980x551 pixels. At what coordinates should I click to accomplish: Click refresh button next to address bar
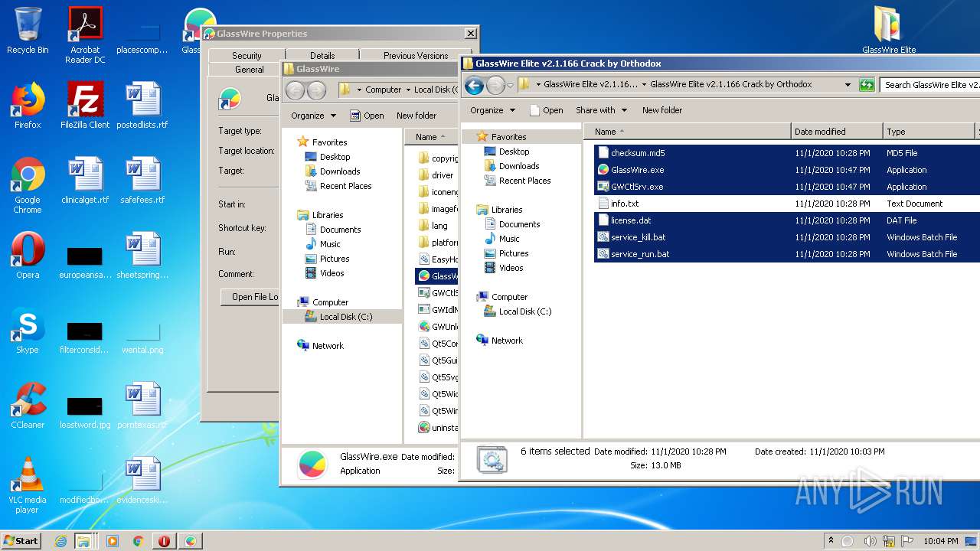pos(867,85)
